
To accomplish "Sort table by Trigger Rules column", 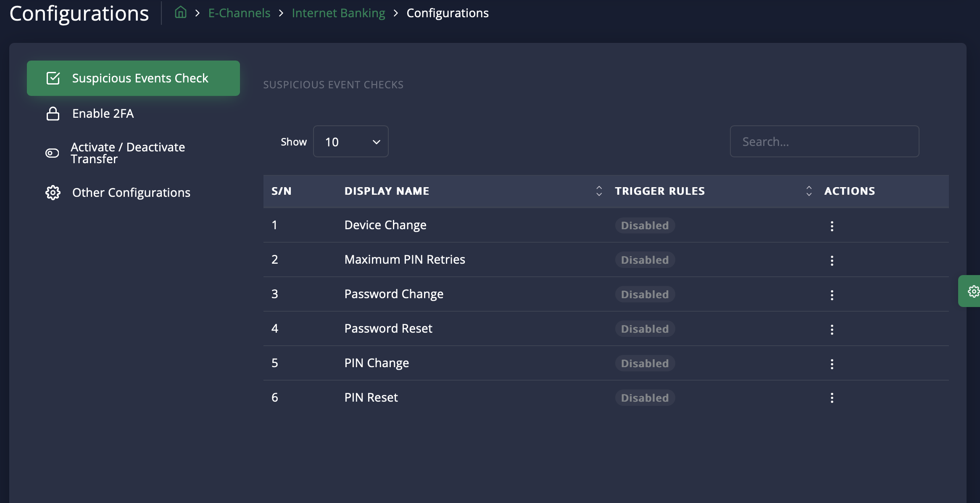I will (809, 191).
